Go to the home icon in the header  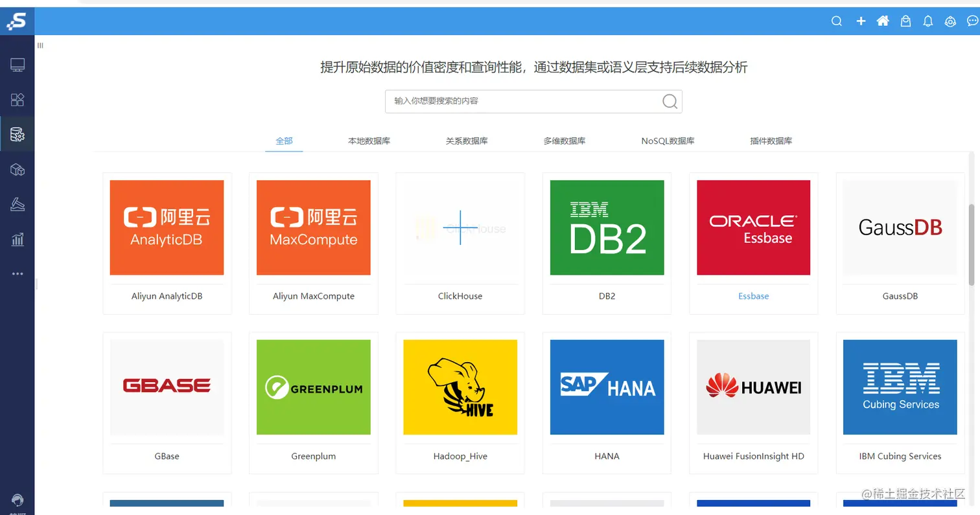[x=883, y=21]
